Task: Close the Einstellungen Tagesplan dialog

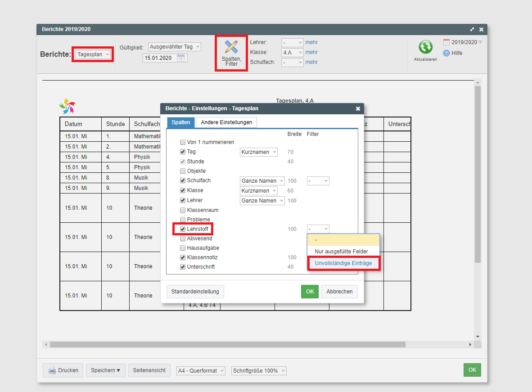Action: (358, 108)
